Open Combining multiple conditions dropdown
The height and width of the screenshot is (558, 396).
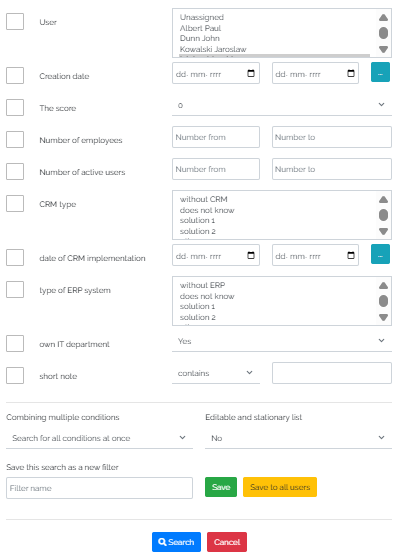(99, 438)
